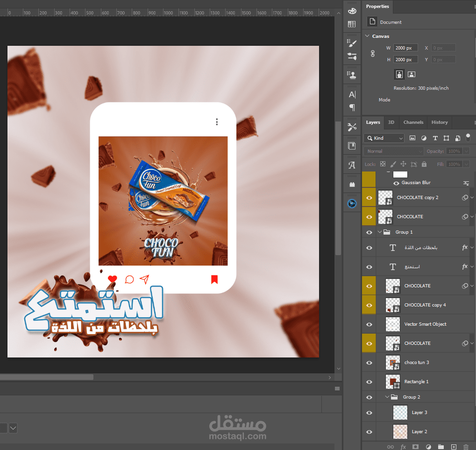The width and height of the screenshot is (476, 450).
Task: Toggle constrain proportions link in Canvas
Action: (x=372, y=54)
